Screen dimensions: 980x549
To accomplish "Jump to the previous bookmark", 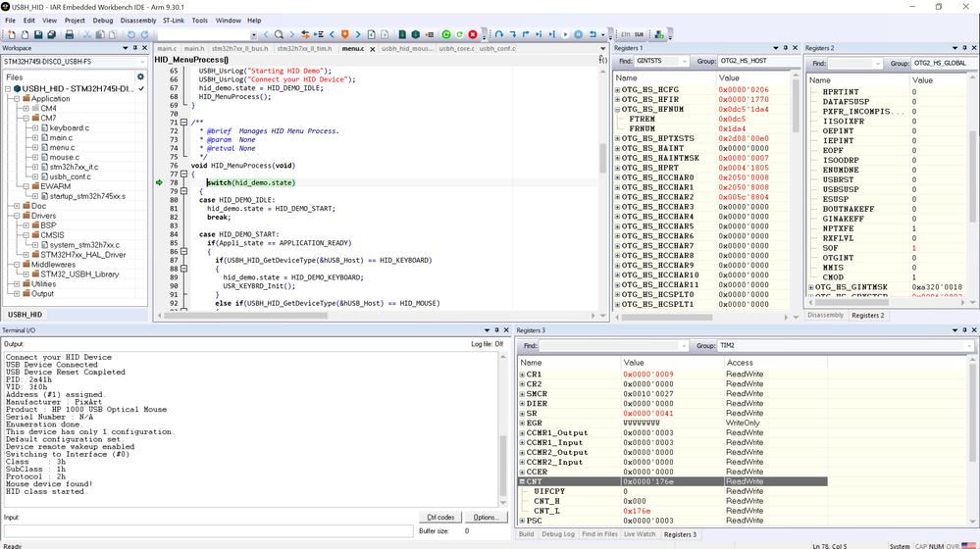I will point(332,34).
